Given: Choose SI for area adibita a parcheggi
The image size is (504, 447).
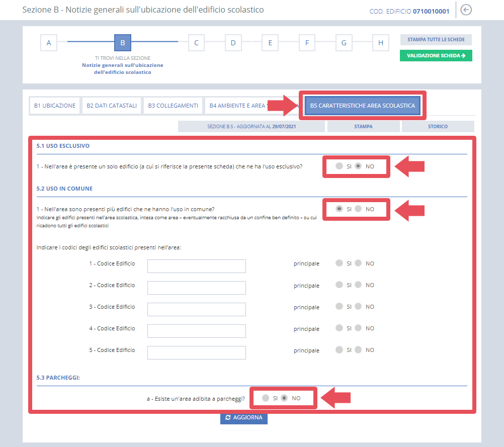Looking at the screenshot, I should (265, 397).
